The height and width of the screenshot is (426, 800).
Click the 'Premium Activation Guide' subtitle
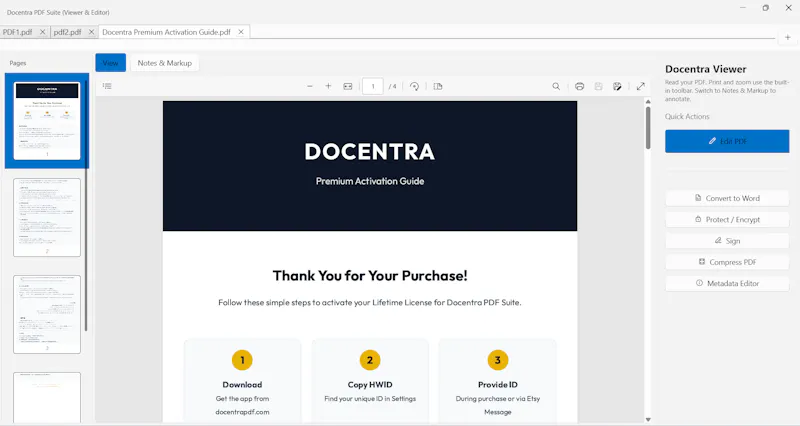(370, 181)
